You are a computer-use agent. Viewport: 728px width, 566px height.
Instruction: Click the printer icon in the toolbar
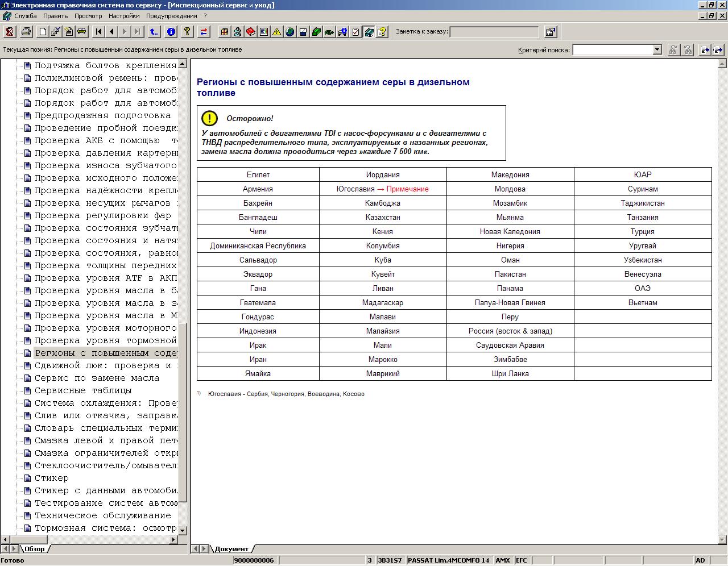pyautogui.click(x=26, y=32)
